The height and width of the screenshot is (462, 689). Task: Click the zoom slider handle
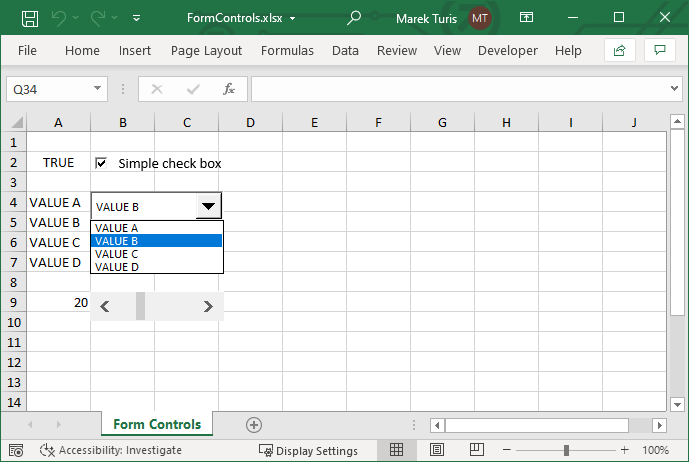point(566,450)
